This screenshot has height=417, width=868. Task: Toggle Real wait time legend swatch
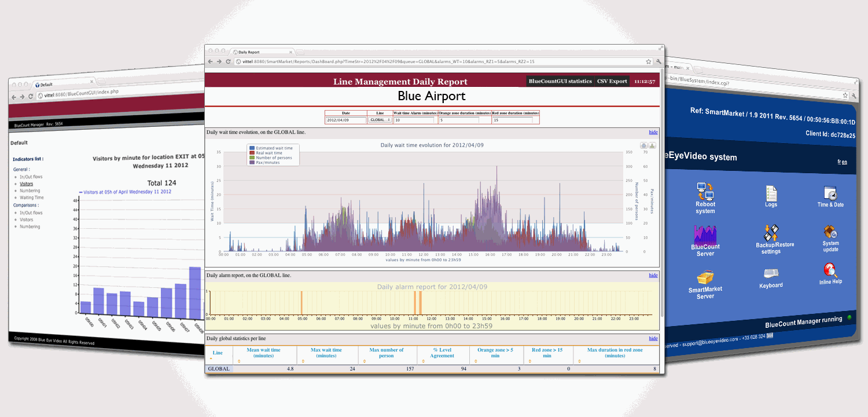pyautogui.click(x=251, y=153)
